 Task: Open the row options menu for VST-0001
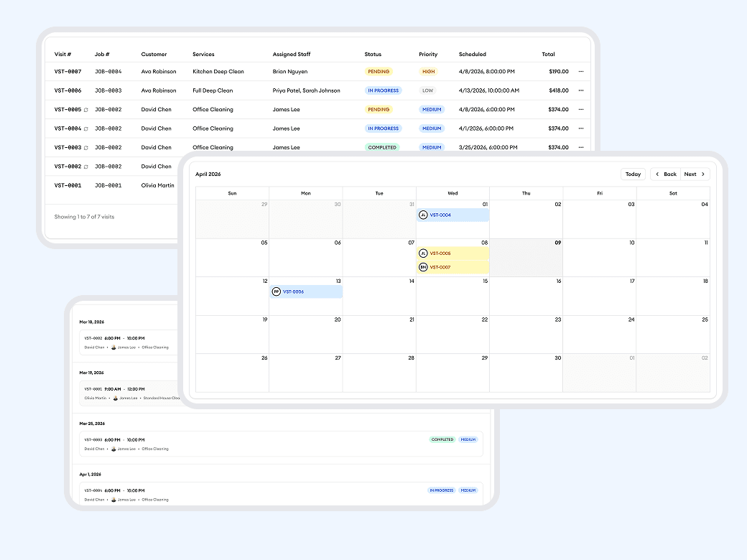click(580, 185)
